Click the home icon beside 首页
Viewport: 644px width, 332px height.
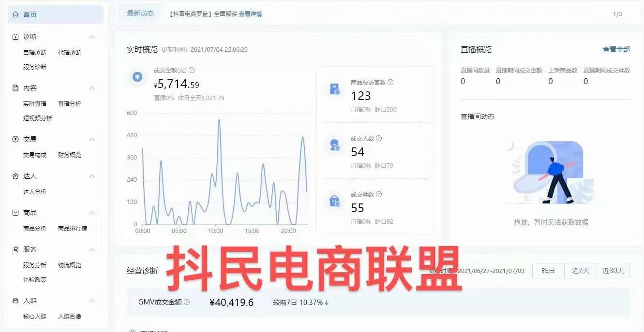tap(15, 14)
